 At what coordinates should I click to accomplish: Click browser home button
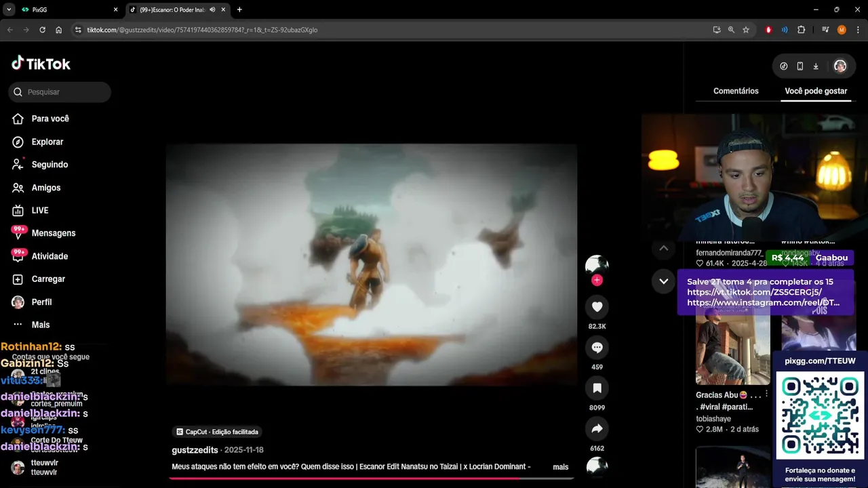[59, 30]
